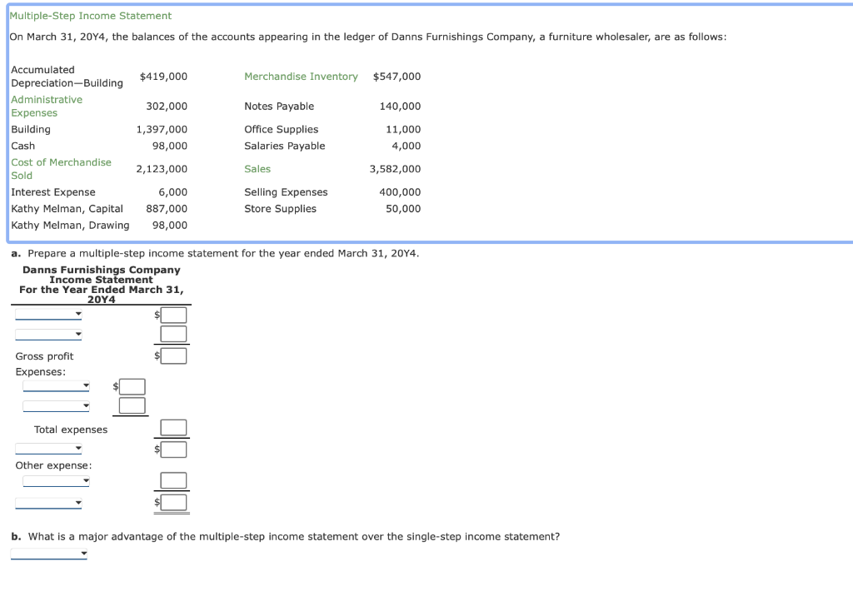The image size is (853, 616).
Task: Click the Interest Expense value 6,000
Action: point(173,192)
